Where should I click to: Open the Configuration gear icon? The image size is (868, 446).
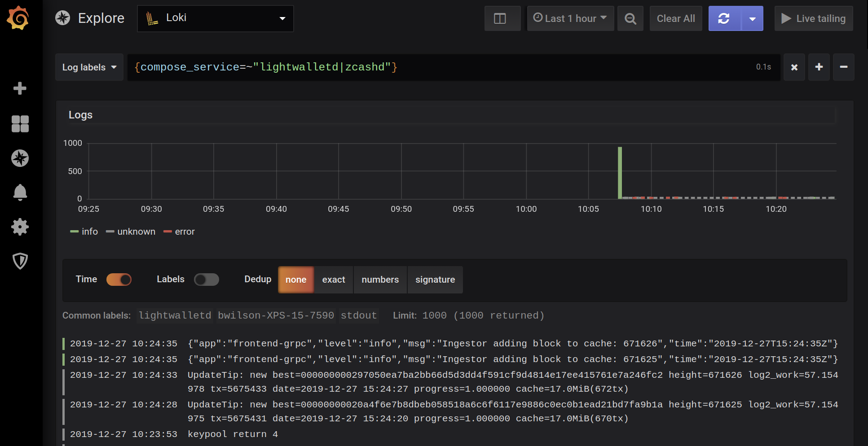coord(20,227)
